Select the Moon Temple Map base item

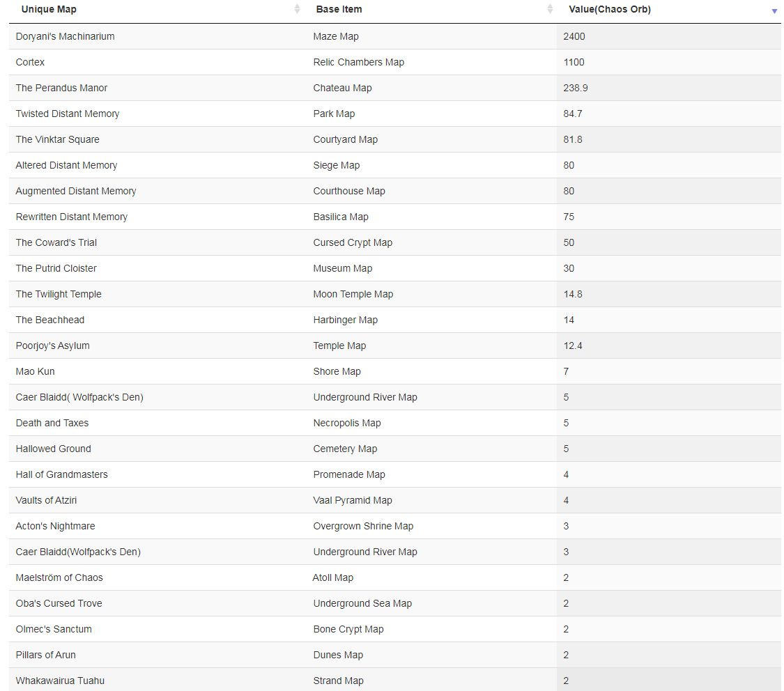click(353, 294)
